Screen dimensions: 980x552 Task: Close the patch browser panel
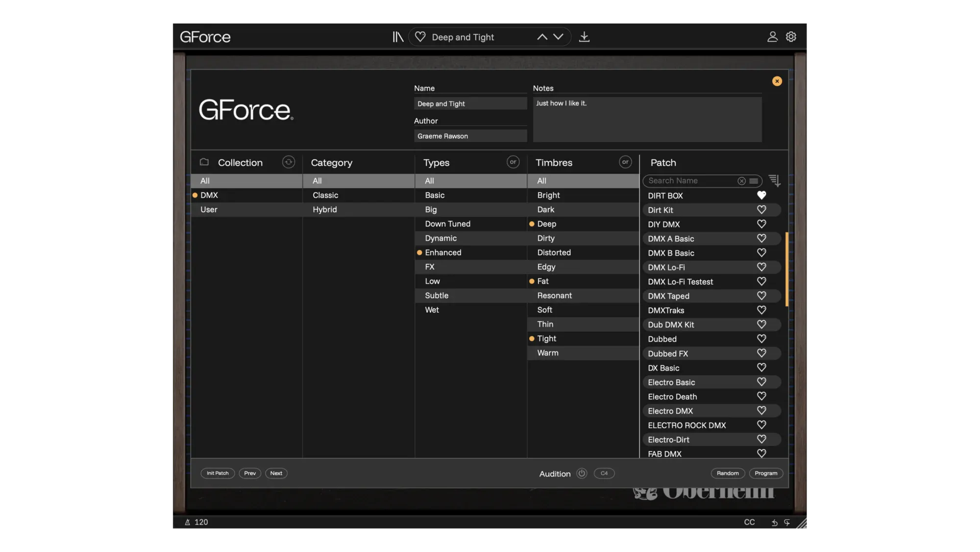point(777,81)
